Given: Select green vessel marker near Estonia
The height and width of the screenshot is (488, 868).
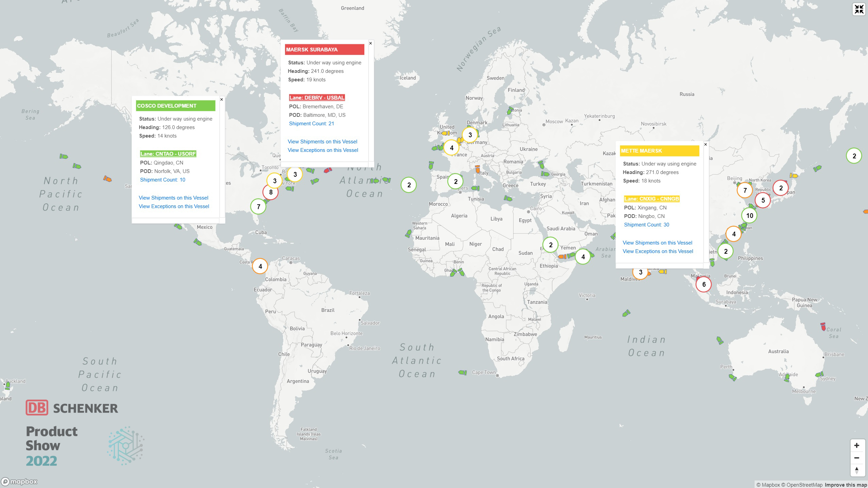Looking at the screenshot, I should tap(510, 110).
